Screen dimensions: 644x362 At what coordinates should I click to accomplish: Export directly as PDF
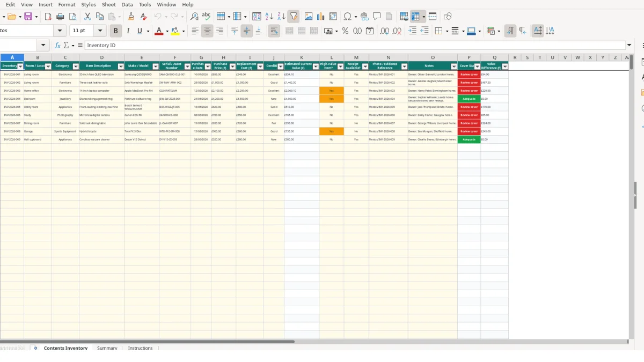point(48,17)
